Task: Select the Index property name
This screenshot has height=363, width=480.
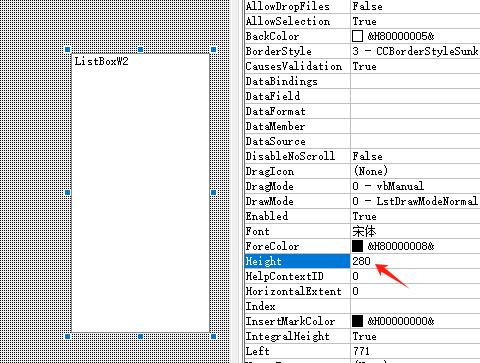Action: coord(260,306)
